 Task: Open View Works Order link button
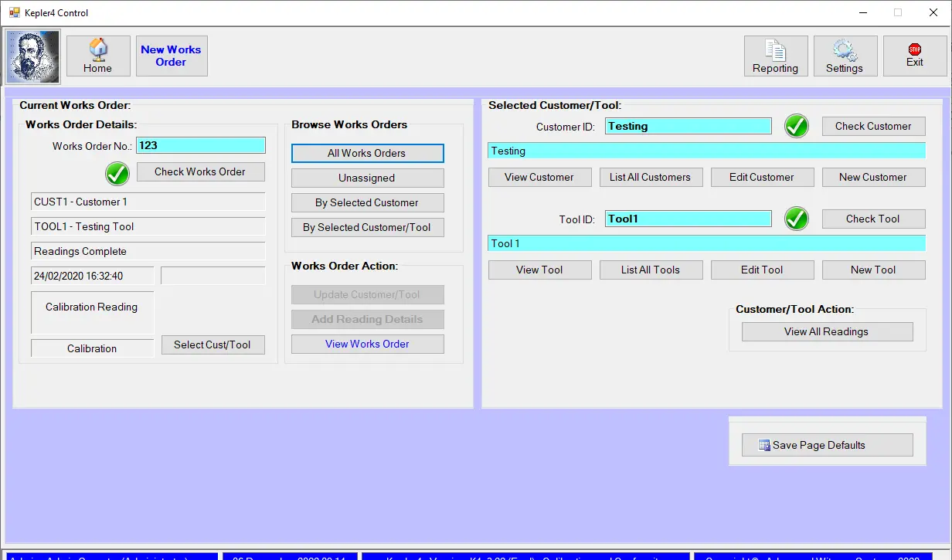click(x=367, y=344)
